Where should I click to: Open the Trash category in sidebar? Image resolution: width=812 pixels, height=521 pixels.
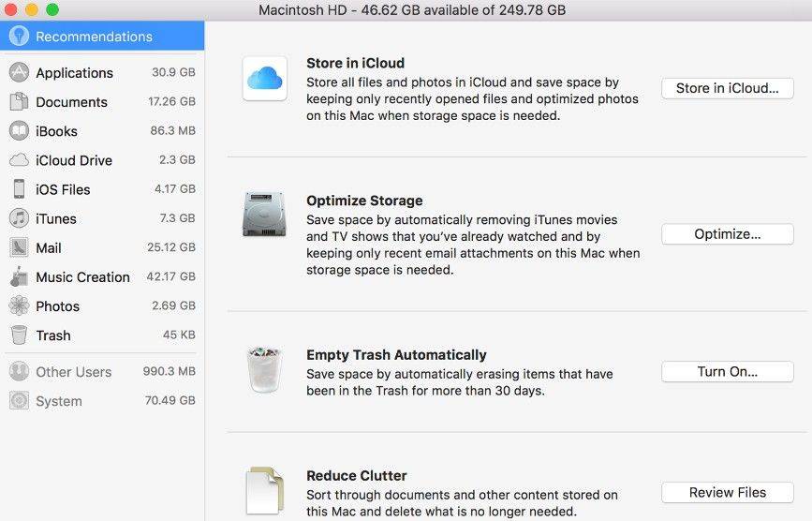[53, 335]
